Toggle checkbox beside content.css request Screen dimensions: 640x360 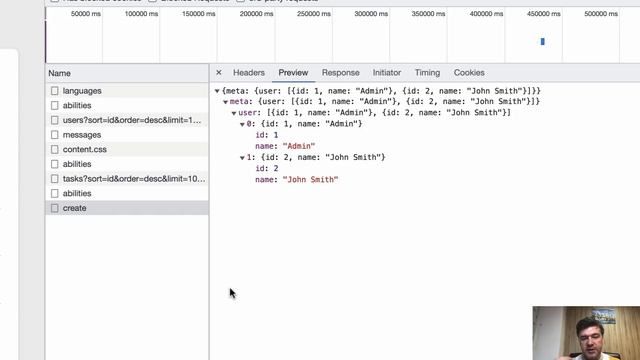(x=55, y=149)
